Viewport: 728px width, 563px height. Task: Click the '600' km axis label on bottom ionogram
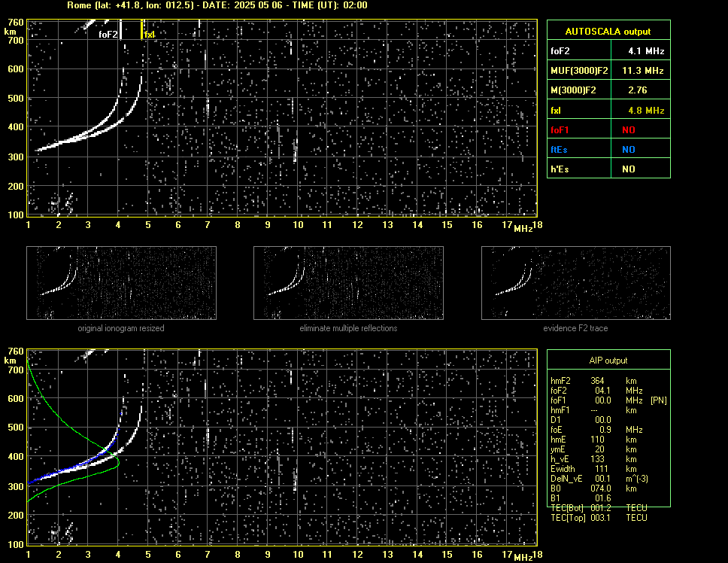pyautogui.click(x=15, y=399)
